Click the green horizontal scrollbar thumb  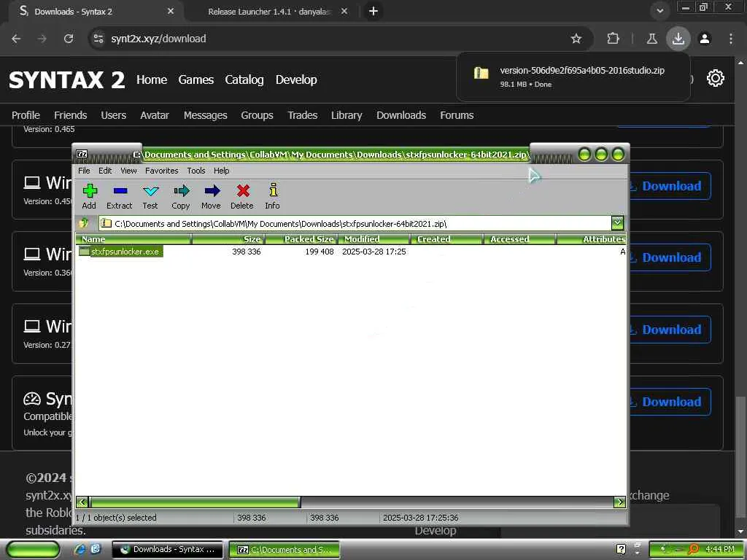[x=195, y=502]
